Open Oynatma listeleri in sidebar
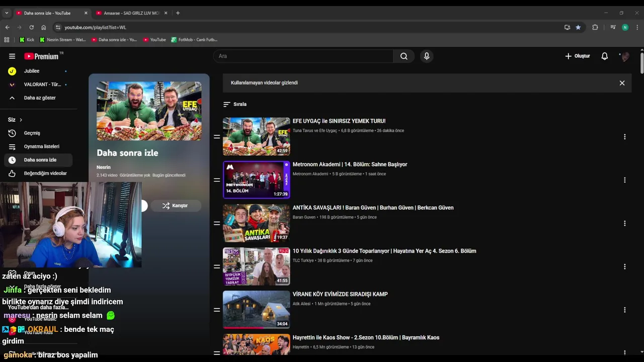 pyautogui.click(x=38, y=146)
